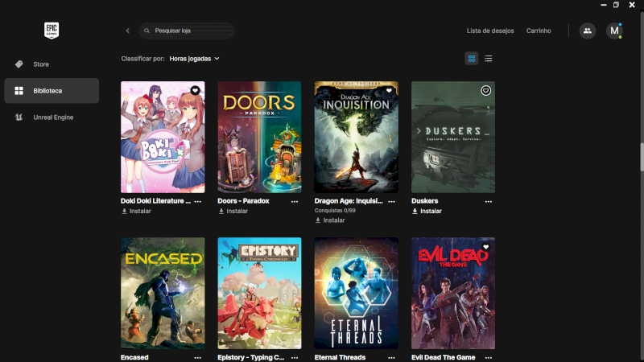Open options menu for Dragon Age Inquisition
Image resolution: width=644 pixels, height=362 pixels.
391,202
